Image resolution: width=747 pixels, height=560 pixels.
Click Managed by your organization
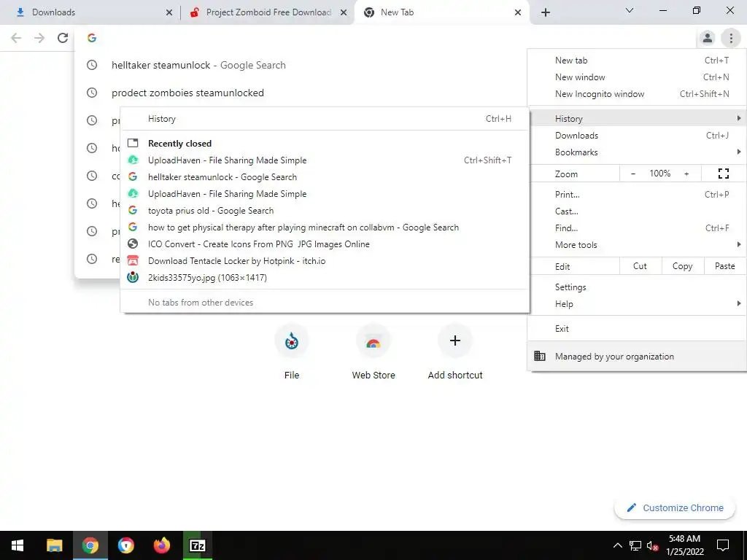point(637,356)
